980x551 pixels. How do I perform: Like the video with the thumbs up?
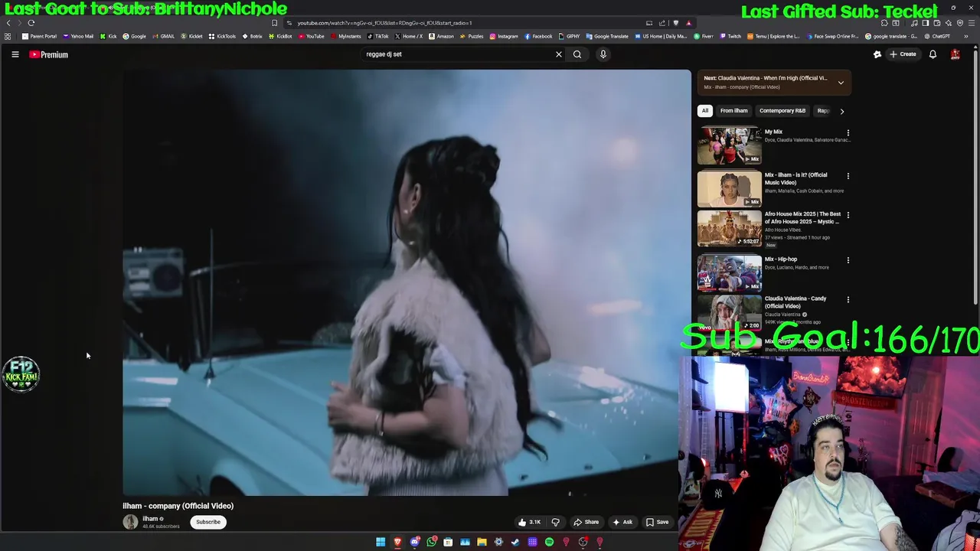pos(529,522)
